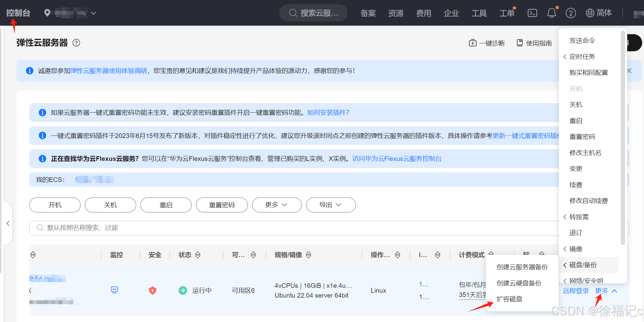Viewport: 644px width, 322px height.
Task: Open the 更新一键式重置密码插件 link
Action: click(x=526, y=136)
